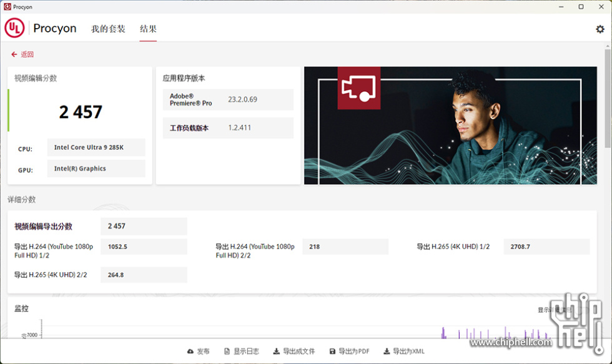612x364 pixels.
Task: Click the 详细分数 section heading
Action: (21, 200)
